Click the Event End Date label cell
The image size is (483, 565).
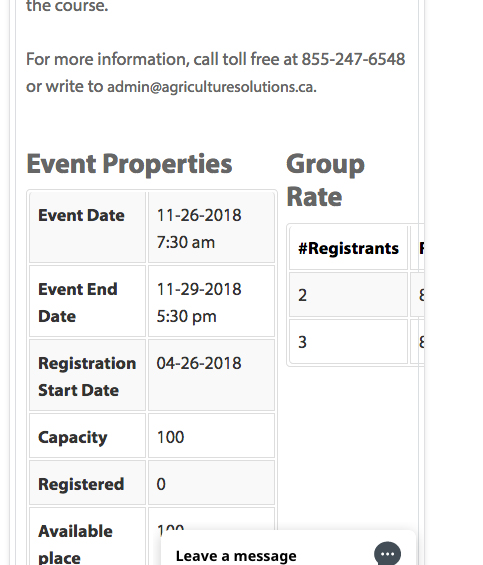(x=87, y=302)
